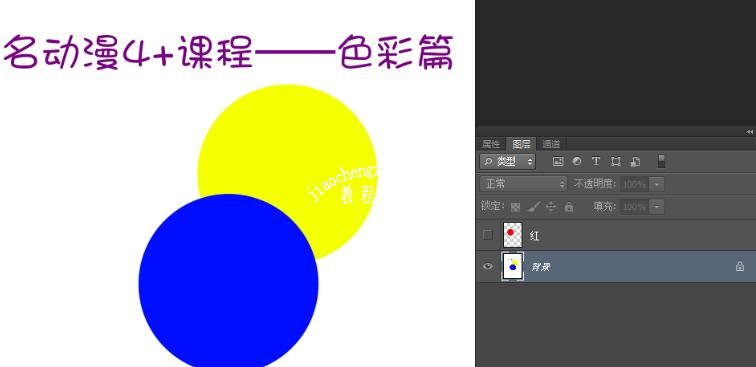
Task: Filter for text layers with T icon
Action: coord(596,162)
